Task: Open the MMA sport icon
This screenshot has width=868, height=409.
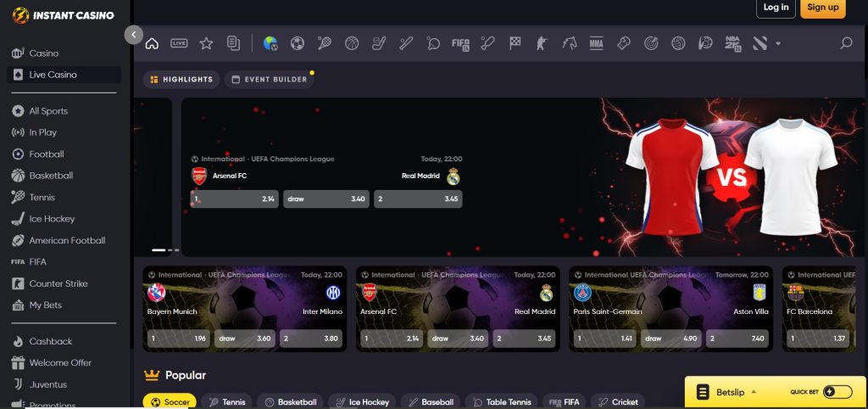Action: (x=596, y=43)
